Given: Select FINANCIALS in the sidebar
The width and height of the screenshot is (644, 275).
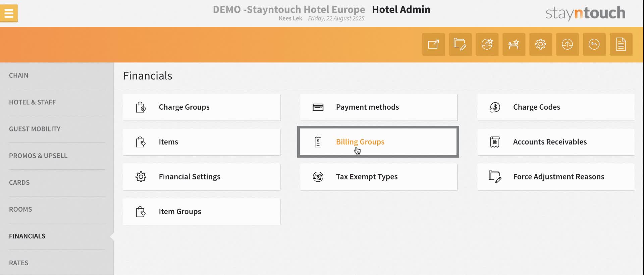Looking at the screenshot, I should pos(27,236).
